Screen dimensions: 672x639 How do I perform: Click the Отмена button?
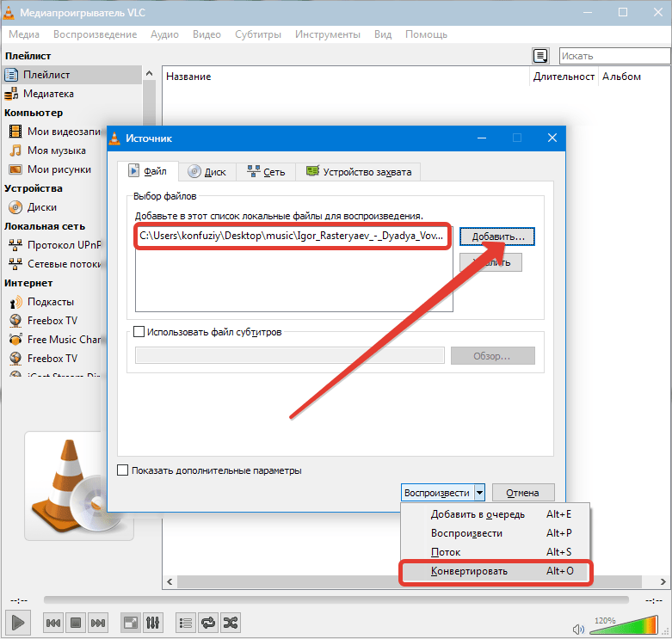pyautogui.click(x=523, y=493)
